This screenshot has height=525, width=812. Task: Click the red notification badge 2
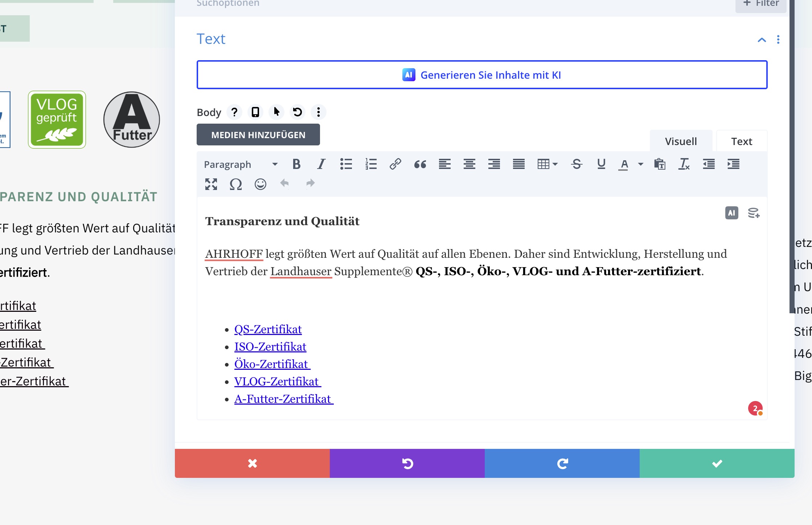(755, 408)
